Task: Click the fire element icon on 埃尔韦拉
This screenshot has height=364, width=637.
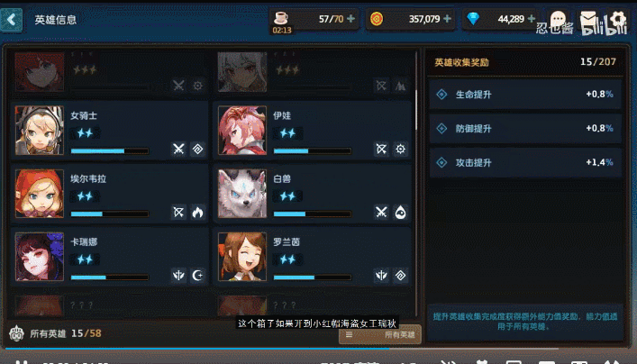Action: [x=197, y=212]
